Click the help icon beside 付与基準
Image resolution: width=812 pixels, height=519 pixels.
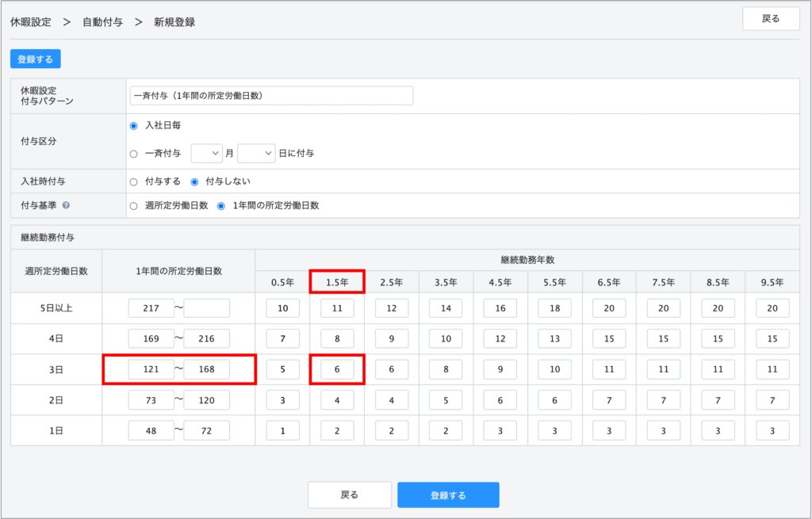pyautogui.click(x=66, y=205)
